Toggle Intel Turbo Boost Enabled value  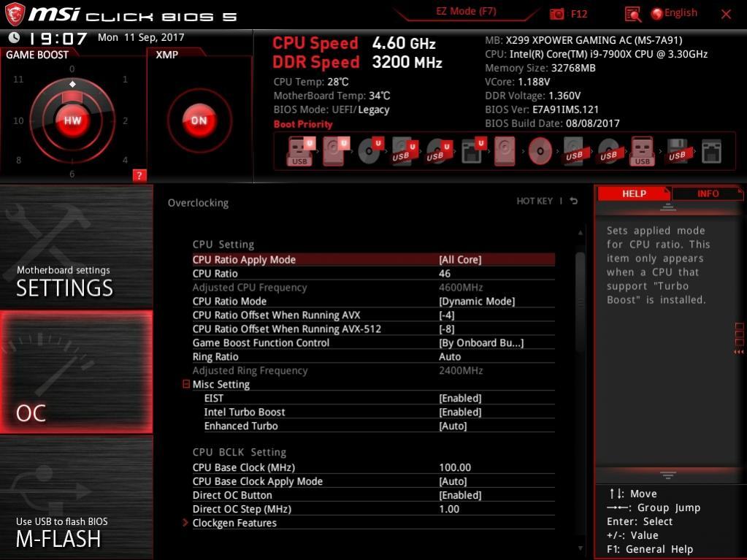(460, 412)
